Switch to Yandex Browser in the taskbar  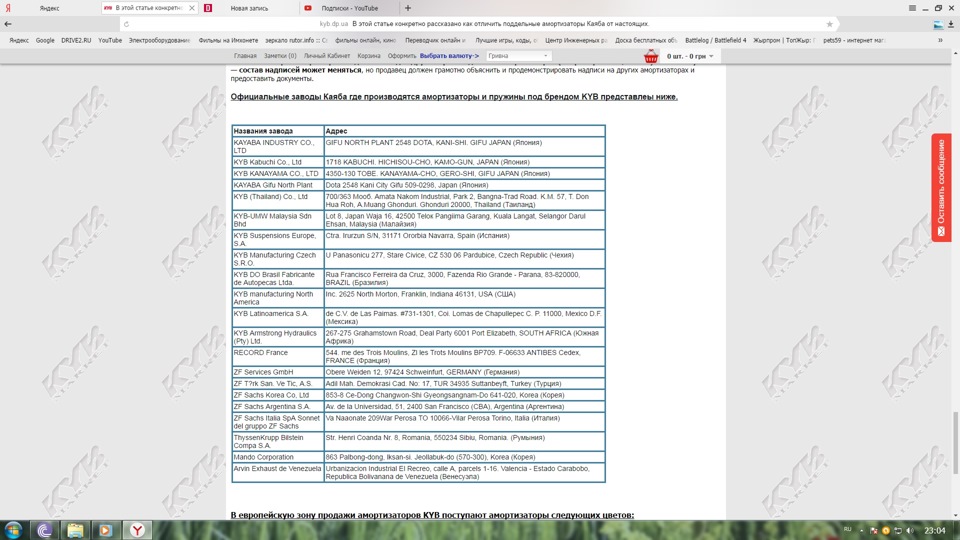pos(138,530)
